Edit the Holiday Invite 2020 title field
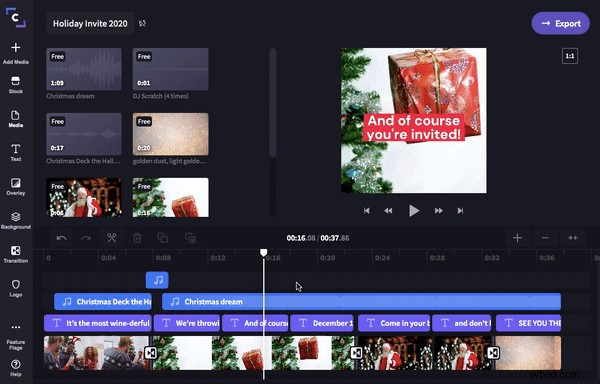Viewport: 600px width, 384px height. pos(90,23)
